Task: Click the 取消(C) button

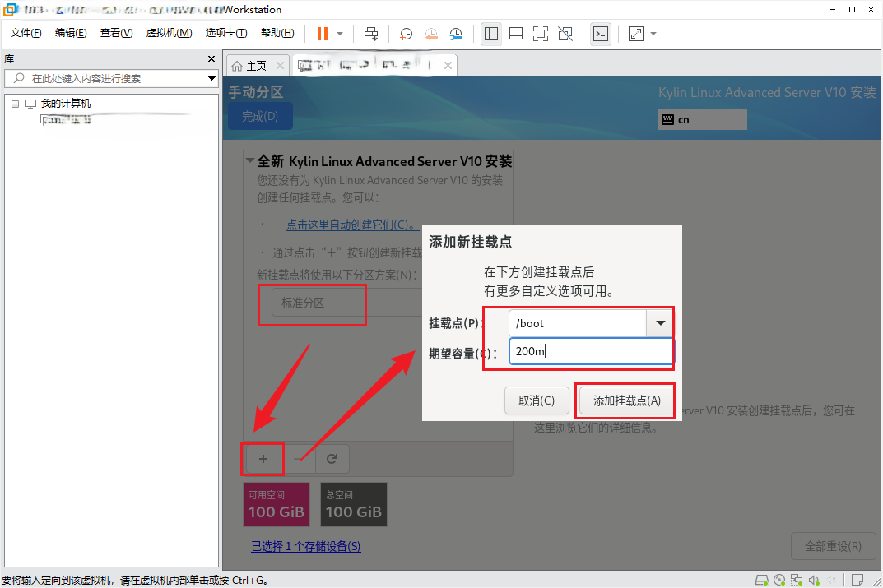Action: pyautogui.click(x=537, y=400)
